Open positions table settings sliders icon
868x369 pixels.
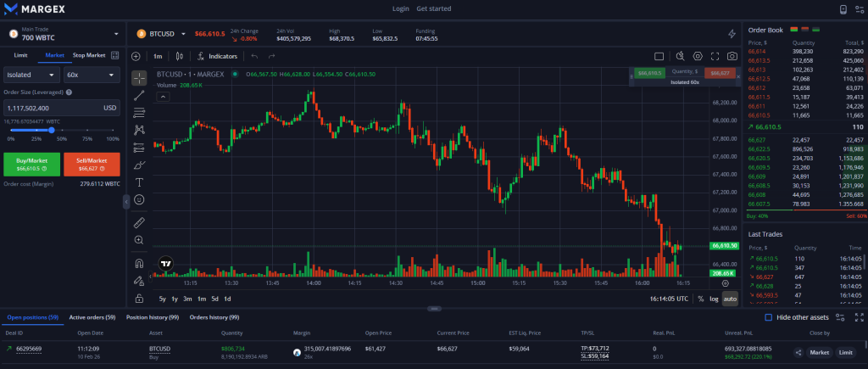tap(840, 317)
